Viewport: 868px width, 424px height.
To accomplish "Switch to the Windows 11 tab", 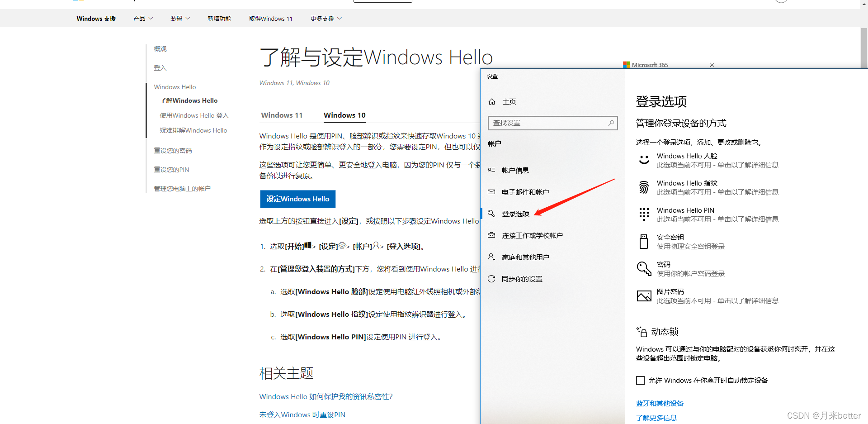I will click(282, 115).
